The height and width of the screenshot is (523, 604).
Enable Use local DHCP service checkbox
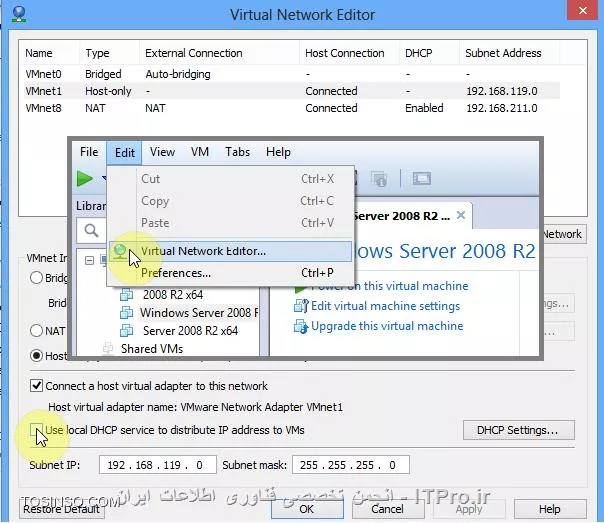(x=37, y=429)
